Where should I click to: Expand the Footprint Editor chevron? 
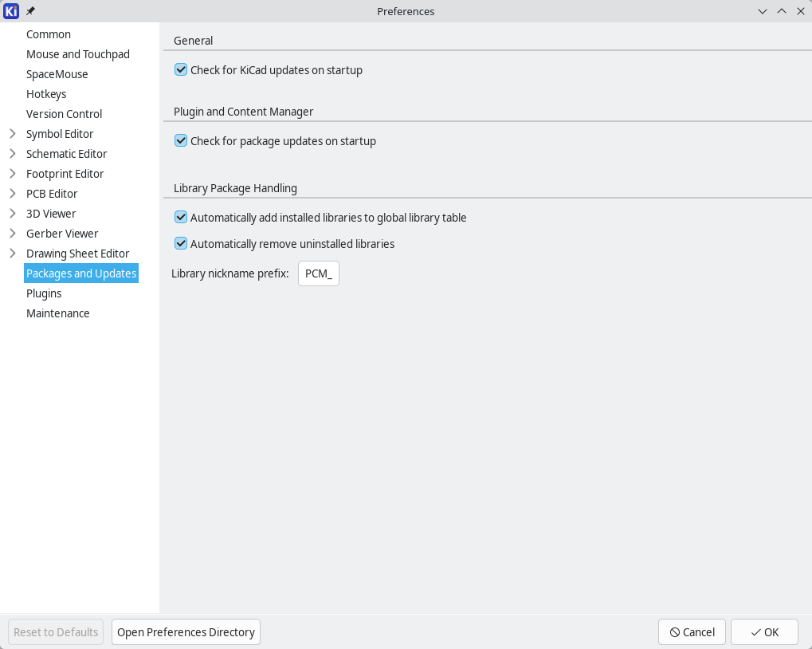tap(13, 174)
